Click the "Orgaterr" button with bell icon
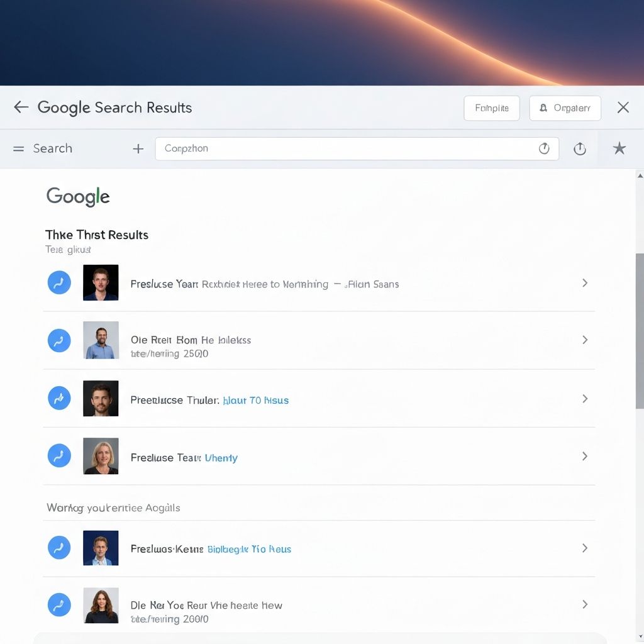 pyautogui.click(x=565, y=108)
